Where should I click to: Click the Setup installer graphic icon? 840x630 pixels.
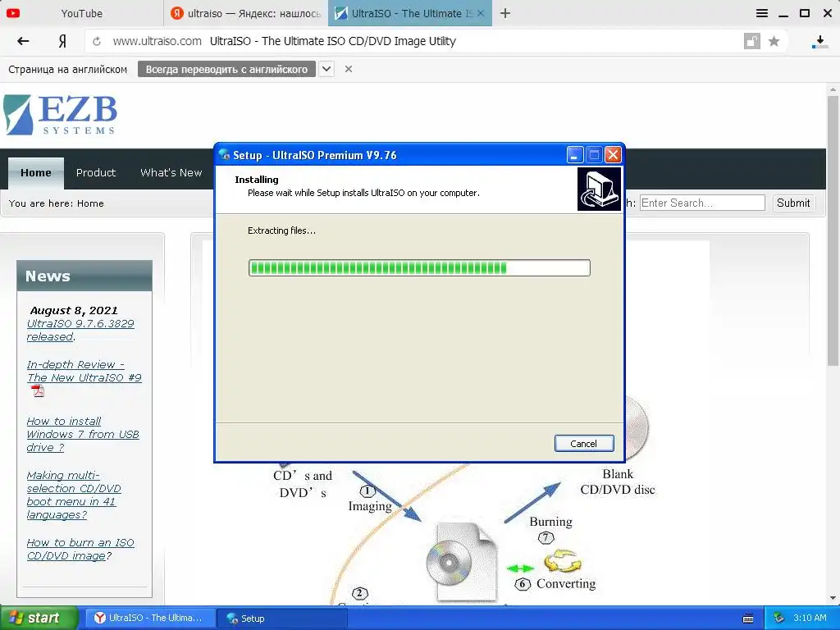pyautogui.click(x=599, y=189)
